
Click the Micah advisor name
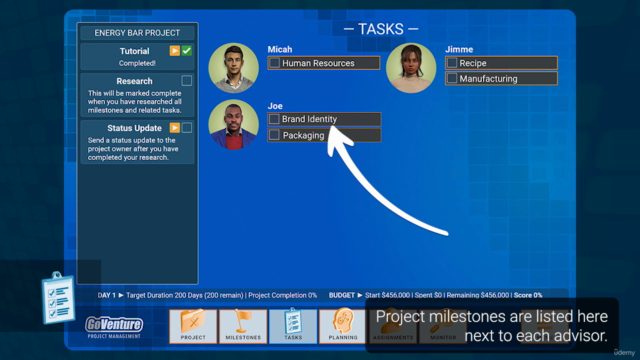280,49
